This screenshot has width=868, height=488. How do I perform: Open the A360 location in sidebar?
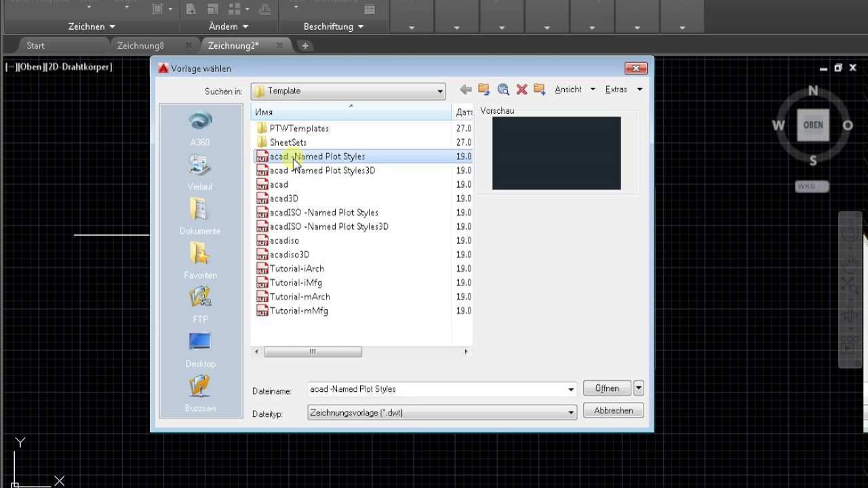point(200,128)
